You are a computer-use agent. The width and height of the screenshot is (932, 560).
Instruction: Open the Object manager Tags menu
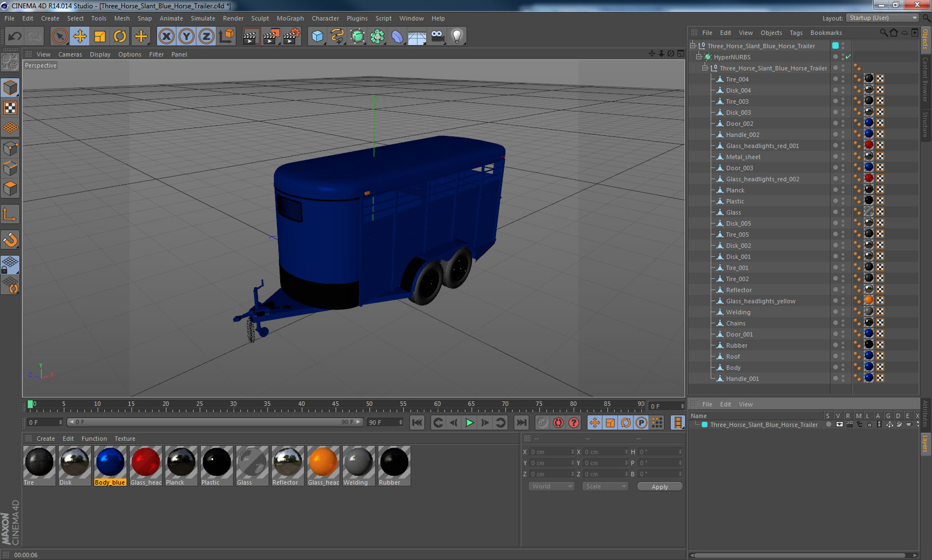coord(796,33)
